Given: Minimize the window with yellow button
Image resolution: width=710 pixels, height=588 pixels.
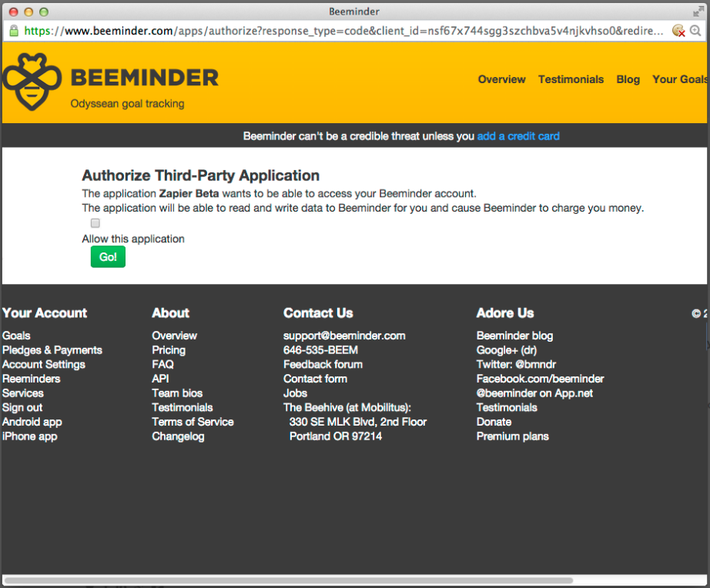Looking at the screenshot, I should pyautogui.click(x=28, y=12).
